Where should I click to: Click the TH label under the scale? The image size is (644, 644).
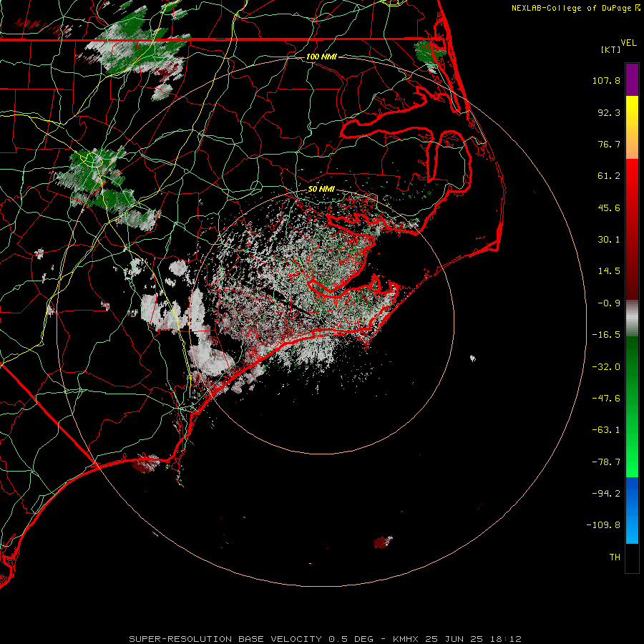(615, 557)
